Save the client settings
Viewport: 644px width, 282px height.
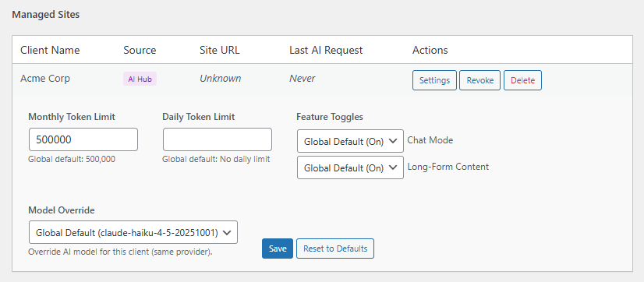pos(278,249)
